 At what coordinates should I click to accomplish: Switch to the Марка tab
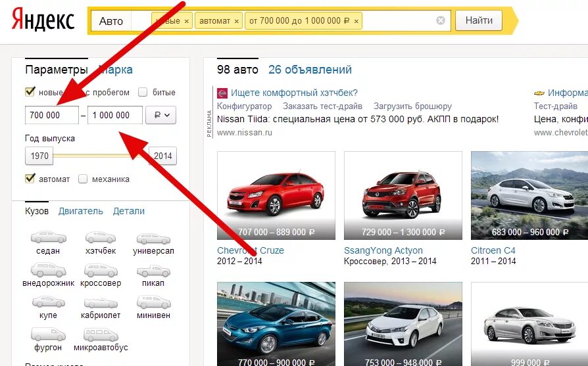point(116,70)
